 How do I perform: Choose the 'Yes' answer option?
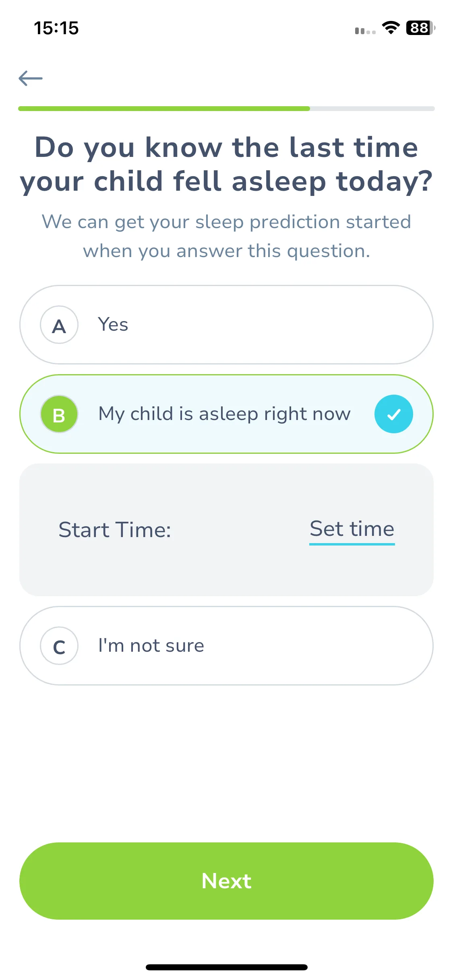[x=226, y=325]
